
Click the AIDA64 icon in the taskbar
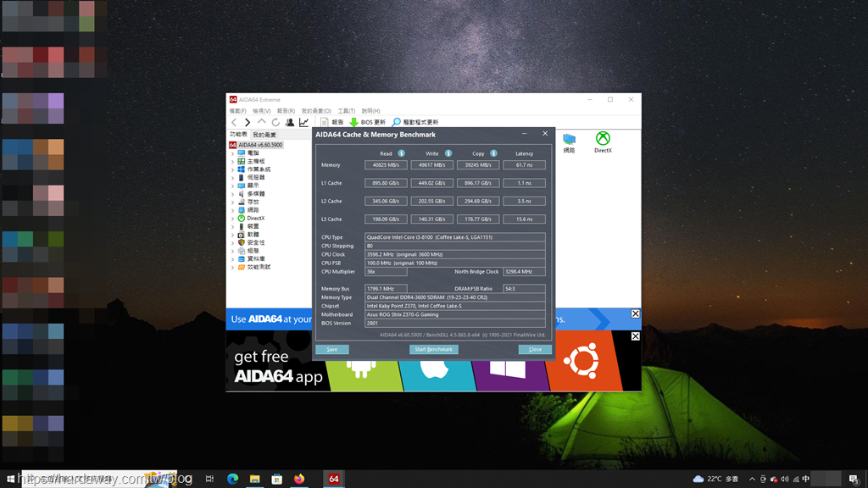pos(334,480)
